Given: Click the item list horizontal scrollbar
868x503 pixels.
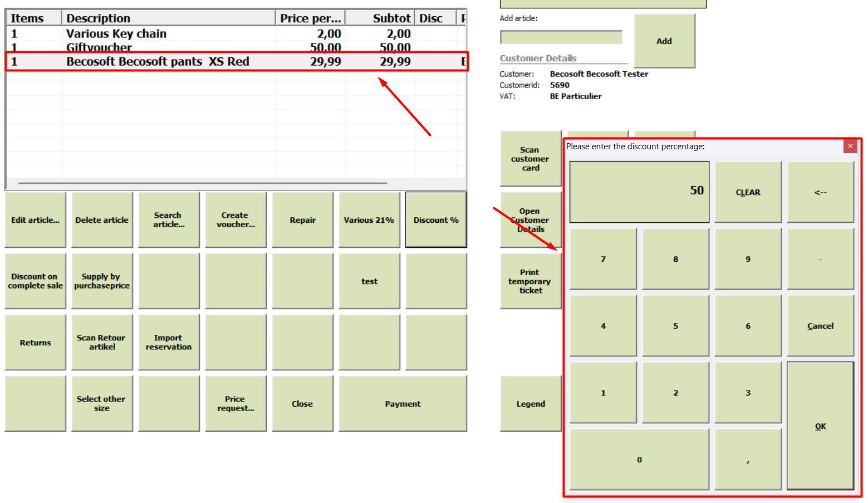Looking at the screenshot, I should click(x=203, y=183).
